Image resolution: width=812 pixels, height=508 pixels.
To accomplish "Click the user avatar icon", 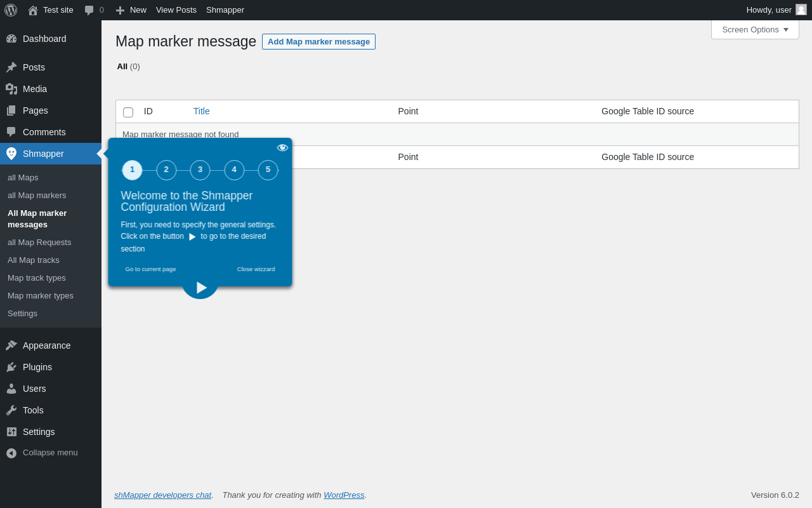I will [801, 10].
